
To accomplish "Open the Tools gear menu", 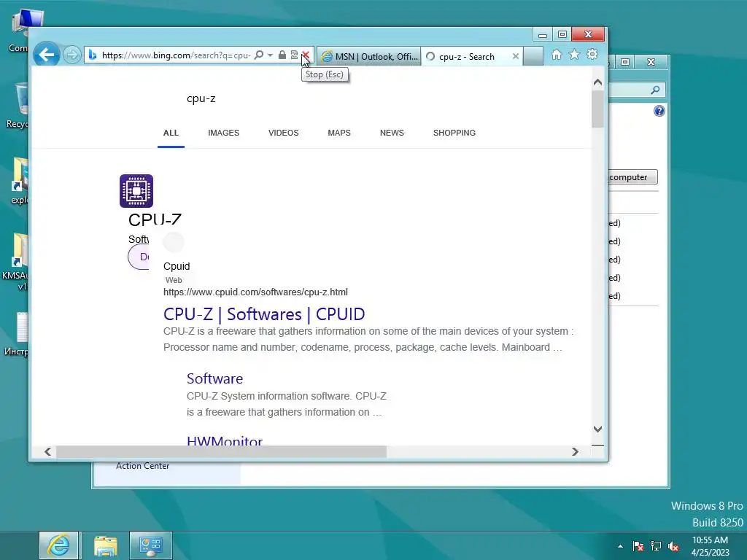I will click(592, 54).
